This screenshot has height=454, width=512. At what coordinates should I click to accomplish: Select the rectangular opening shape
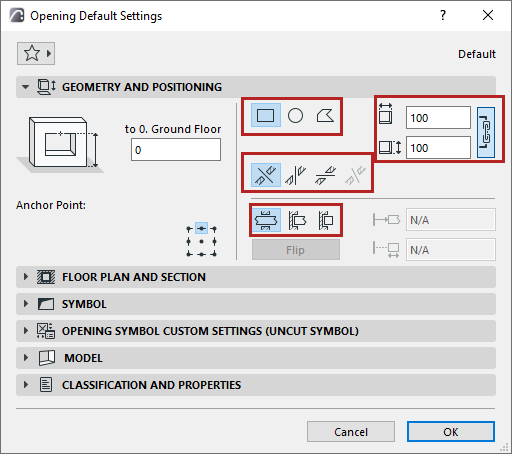tap(266, 116)
